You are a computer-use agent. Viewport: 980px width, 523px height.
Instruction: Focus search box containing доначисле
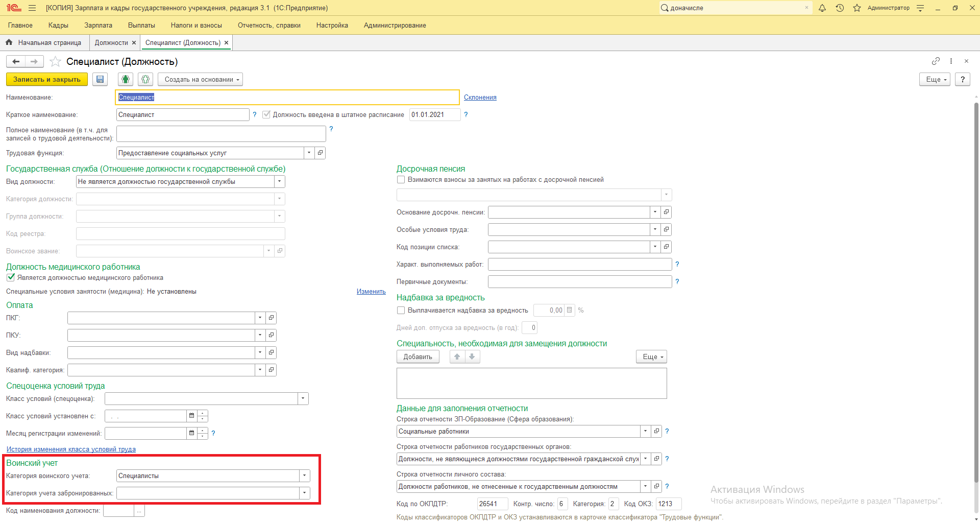pos(735,8)
